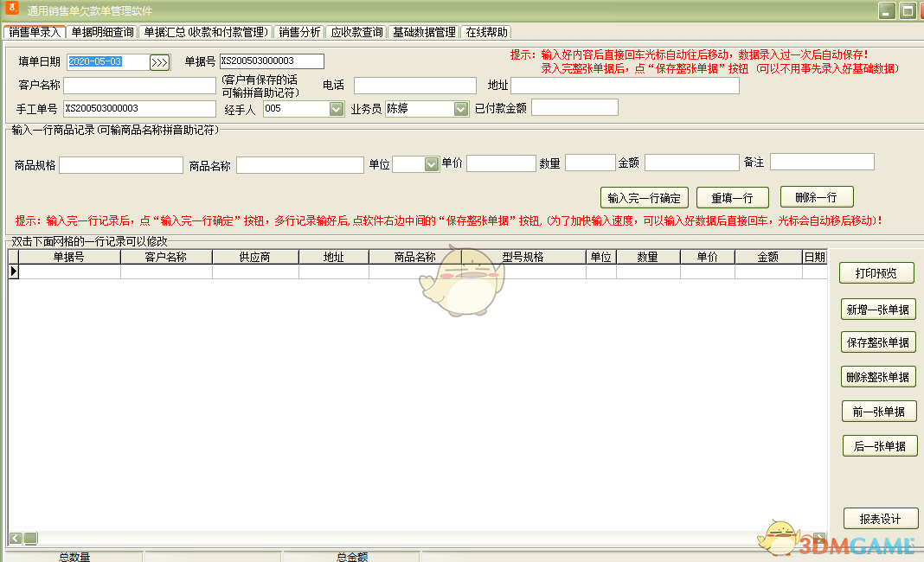The image size is (924, 562).
Task: Open the date picker next to 填单日期
Action: pyautogui.click(x=159, y=62)
